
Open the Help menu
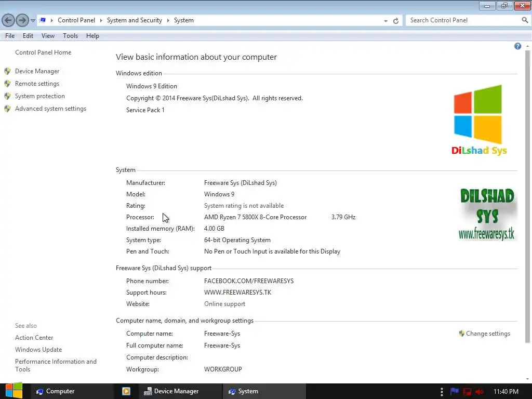92,36
